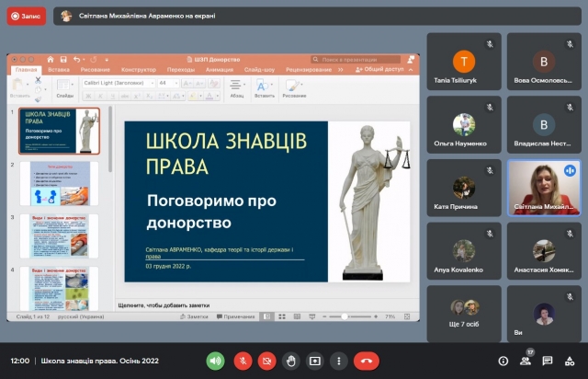Open more options three-dot menu
Viewport: 588px width, 379px height.
coord(339,361)
